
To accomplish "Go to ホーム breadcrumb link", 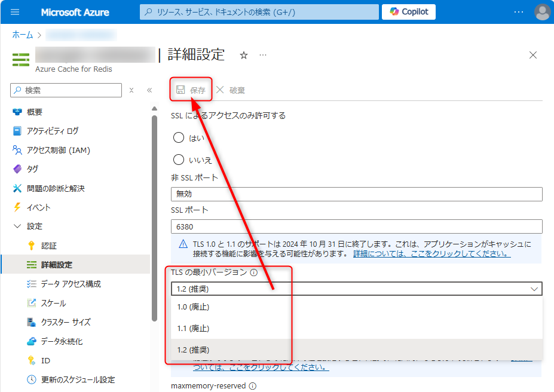I will click(23, 35).
